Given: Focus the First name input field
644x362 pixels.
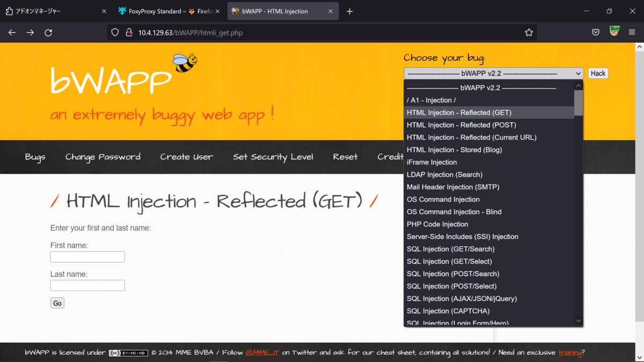Looking at the screenshot, I should (x=87, y=257).
